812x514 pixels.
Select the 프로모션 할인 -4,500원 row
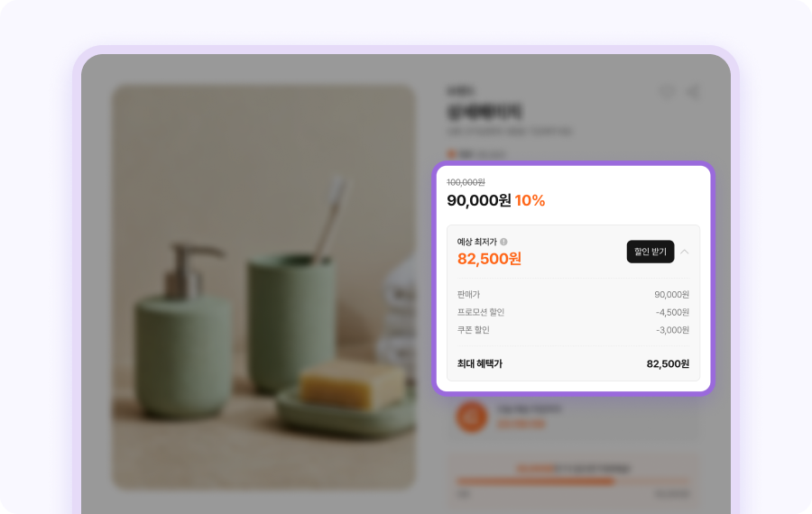pyautogui.click(x=573, y=312)
